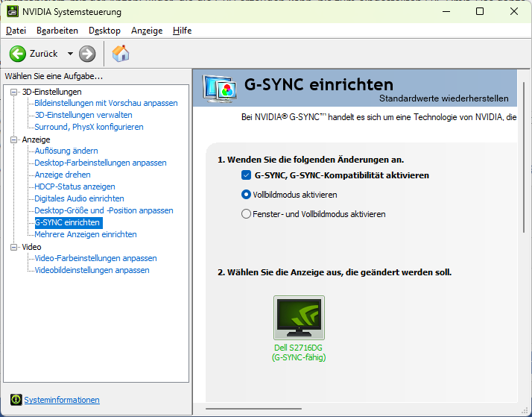Open Surround, PhysX konfigurieren
The height and width of the screenshot is (417, 532).
(89, 127)
